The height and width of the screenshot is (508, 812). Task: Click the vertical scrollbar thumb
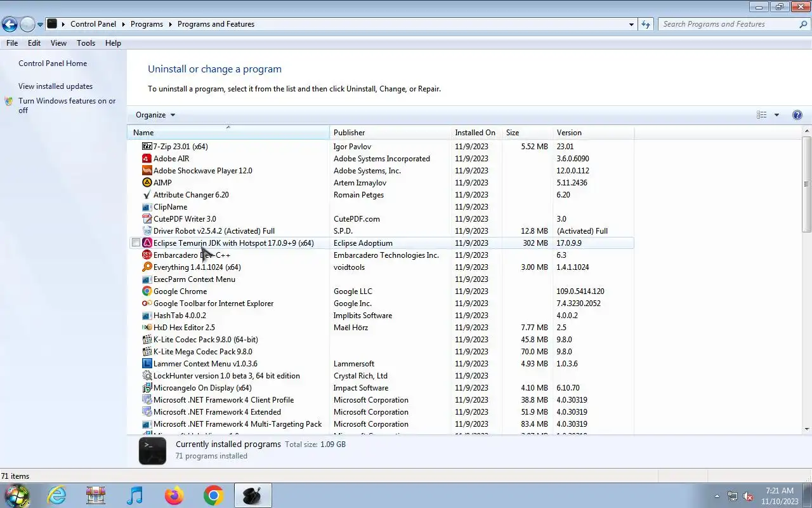(x=807, y=184)
